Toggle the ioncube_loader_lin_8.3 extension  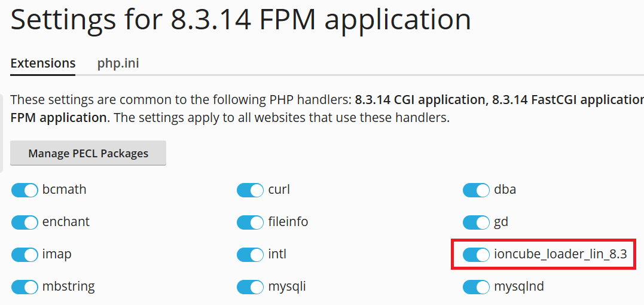[x=476, y=255]
